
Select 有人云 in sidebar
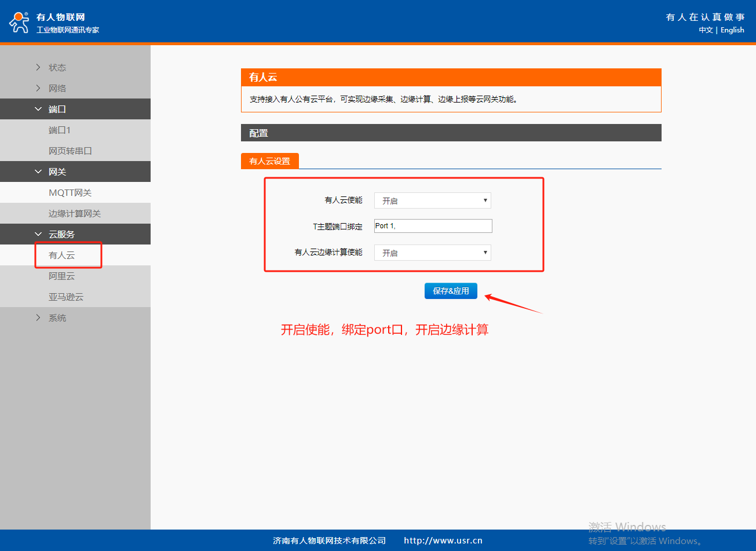tap(62, 255)
